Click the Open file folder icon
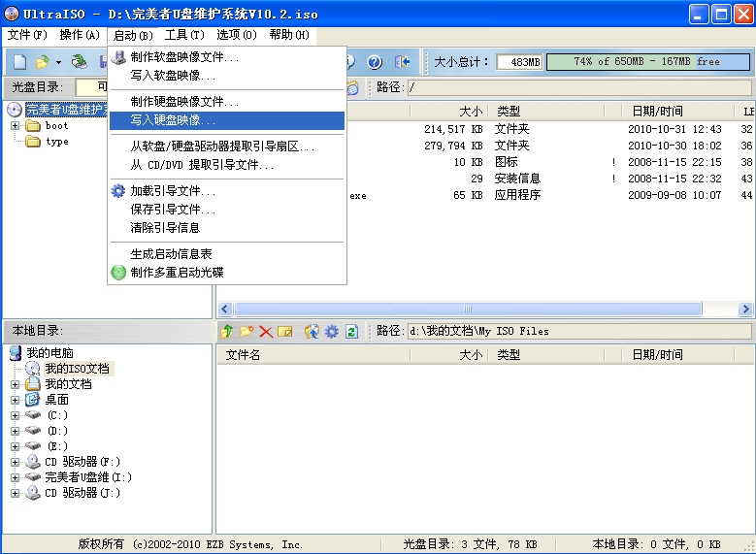Viewport: 756px width, 554px height. click(x=43, y=62)
